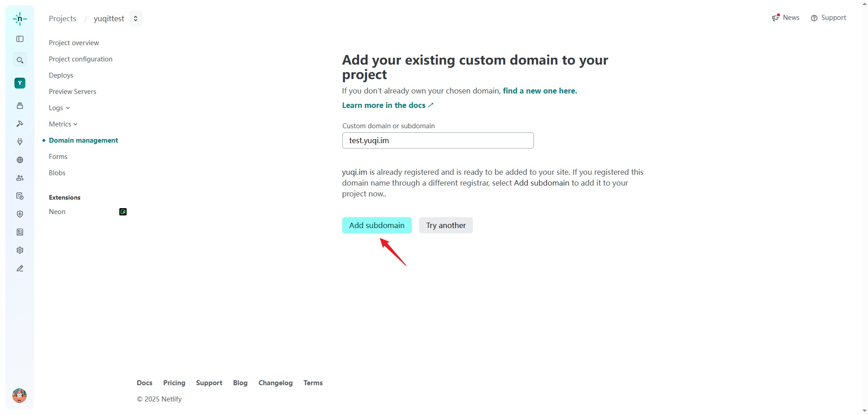Open search from the magnifier icon
Viewport: 868px width, 415px height.
coord(20,60)
